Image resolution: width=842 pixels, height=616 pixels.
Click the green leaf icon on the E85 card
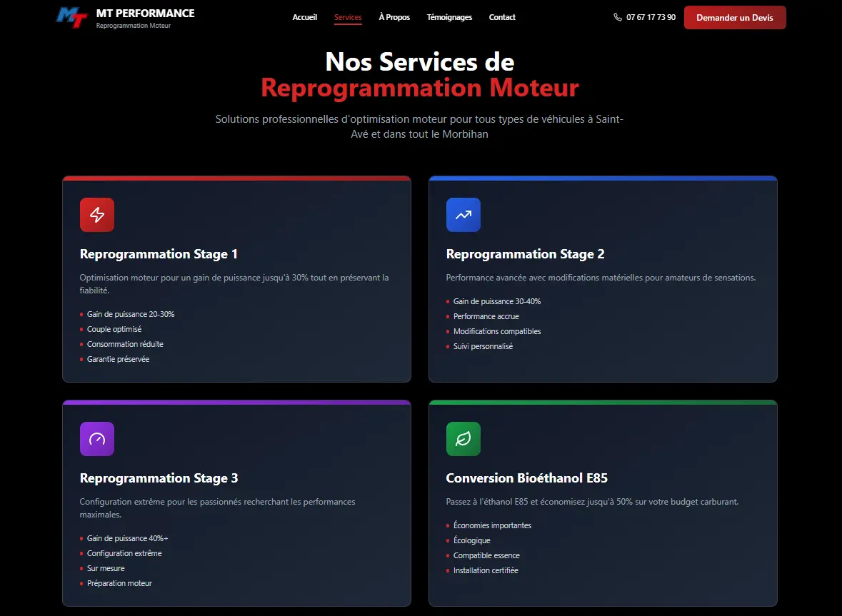pos(463,438)
